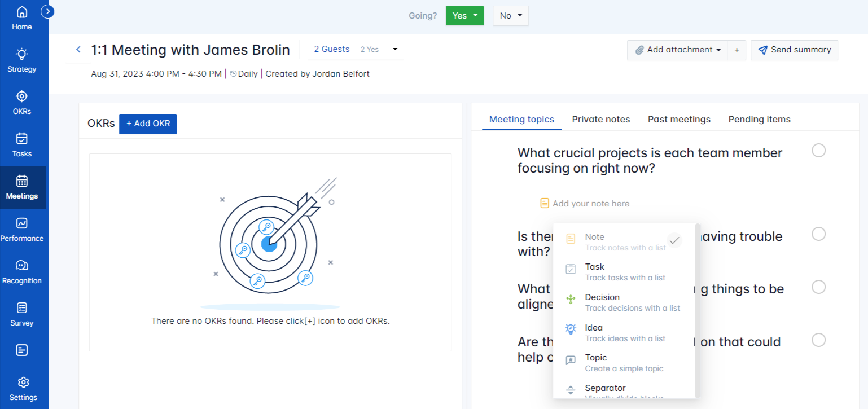Viewport: 868px width, 409px height.
Task: Open the sidebar item below Survey
Action: (x=22, y=350)
